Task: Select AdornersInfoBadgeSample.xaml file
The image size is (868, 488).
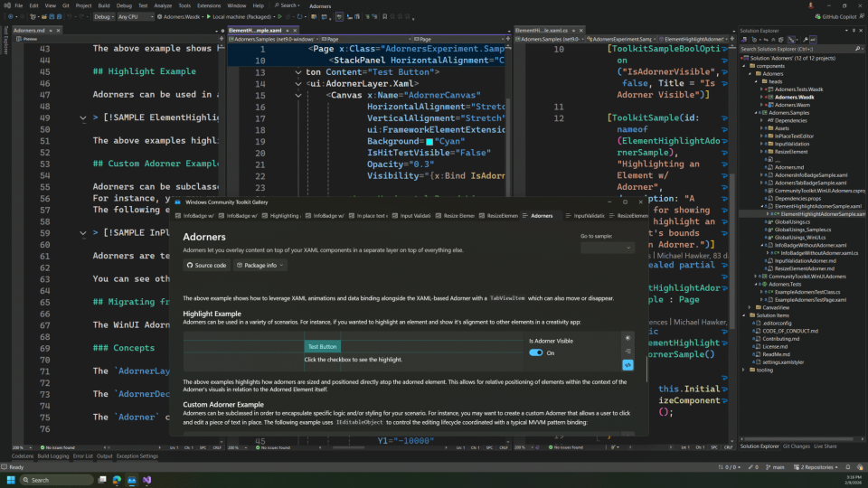Action: click(810, 174)
